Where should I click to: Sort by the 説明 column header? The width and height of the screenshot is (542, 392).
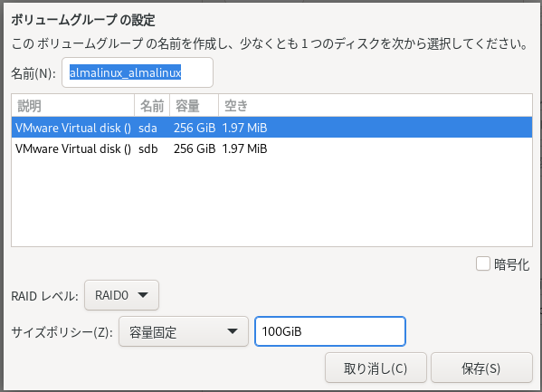tap(73, 106)
